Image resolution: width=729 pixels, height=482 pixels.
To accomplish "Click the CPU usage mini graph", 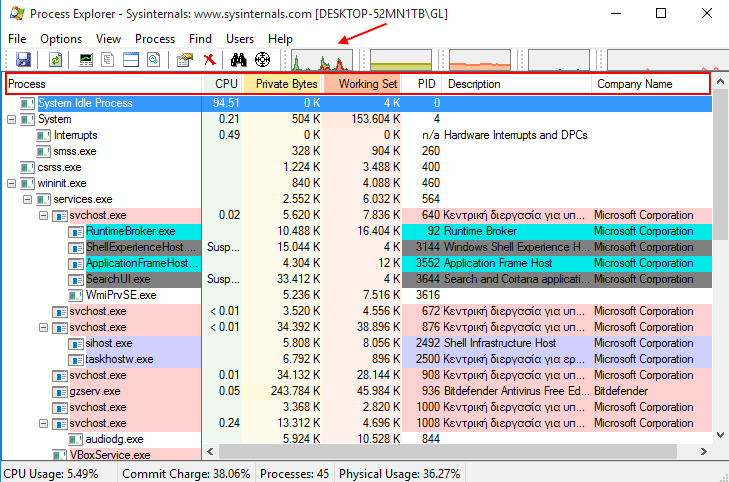I will (x=322, y=60).
